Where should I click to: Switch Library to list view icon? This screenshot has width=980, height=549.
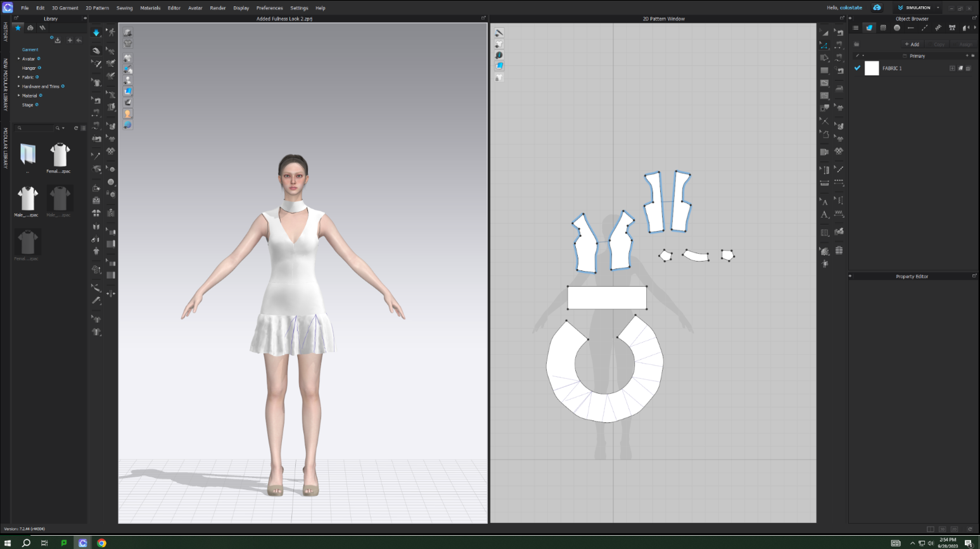pos(83,128)
